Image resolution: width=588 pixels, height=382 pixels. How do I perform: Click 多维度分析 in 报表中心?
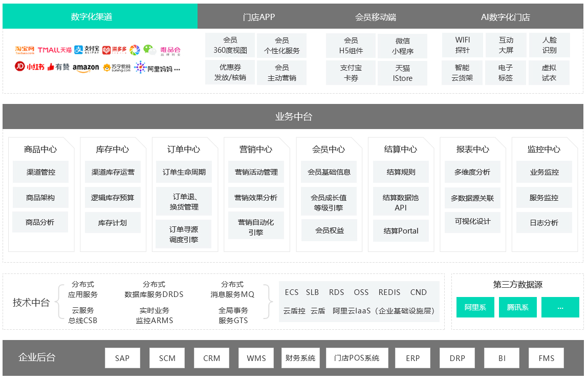click(x=472, y=172)
